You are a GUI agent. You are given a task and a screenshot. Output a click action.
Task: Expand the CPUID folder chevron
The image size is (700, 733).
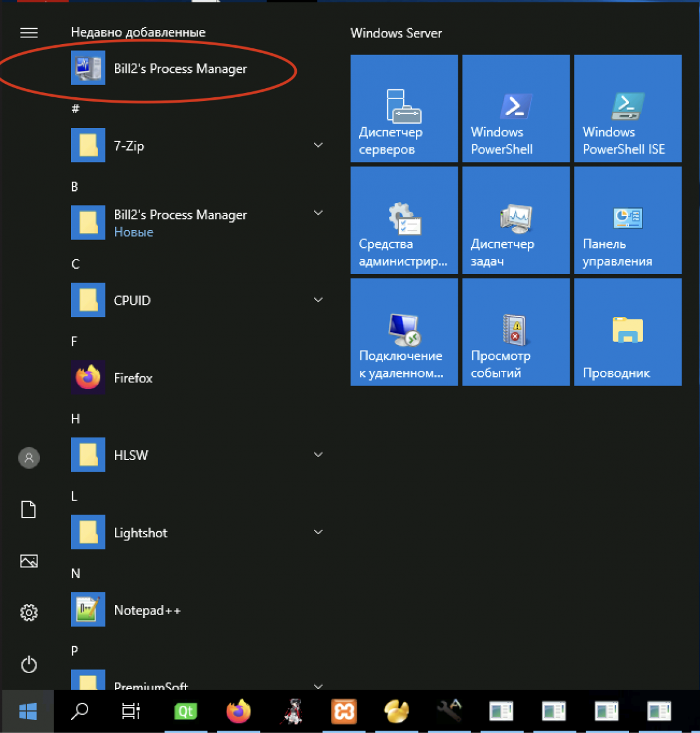coord(318,300)
